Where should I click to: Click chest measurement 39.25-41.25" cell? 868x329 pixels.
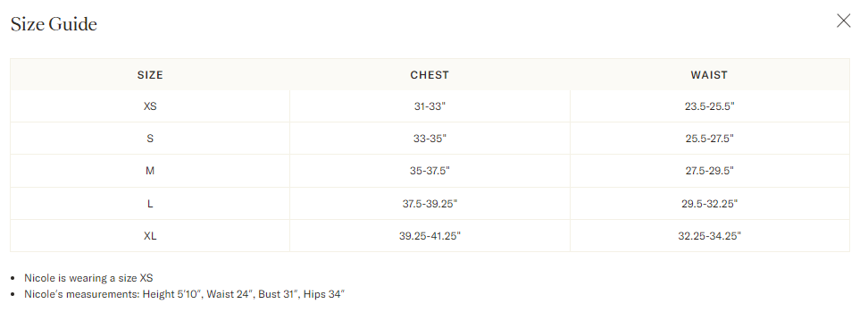pos(430,236)
